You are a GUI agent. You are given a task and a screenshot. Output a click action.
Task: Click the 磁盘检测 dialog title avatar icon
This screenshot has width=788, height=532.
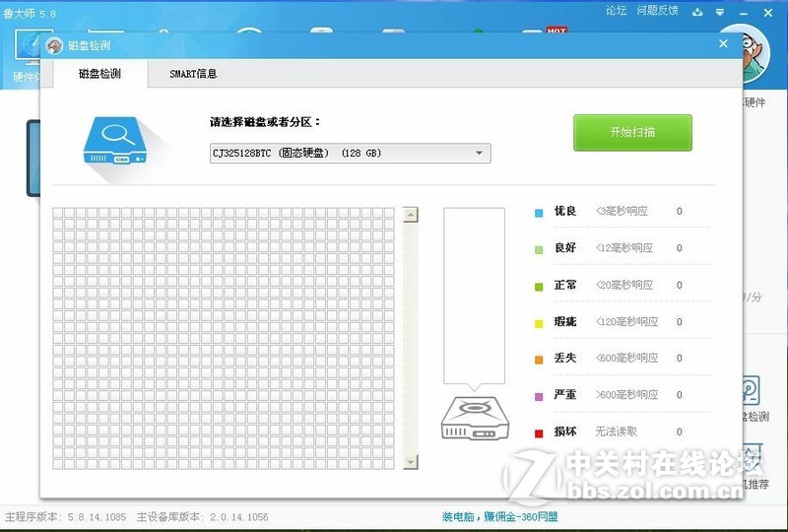pos(54,45)
